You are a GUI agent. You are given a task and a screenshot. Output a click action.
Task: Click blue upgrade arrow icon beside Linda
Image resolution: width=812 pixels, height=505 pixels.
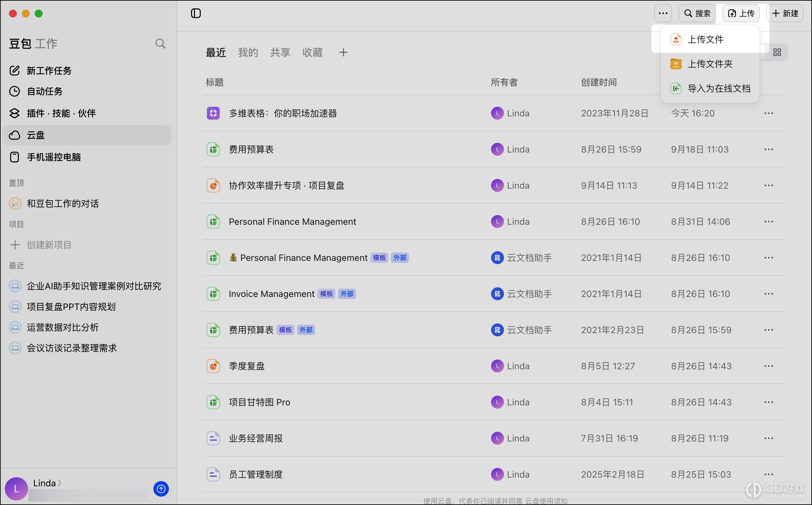coord(161,489)
